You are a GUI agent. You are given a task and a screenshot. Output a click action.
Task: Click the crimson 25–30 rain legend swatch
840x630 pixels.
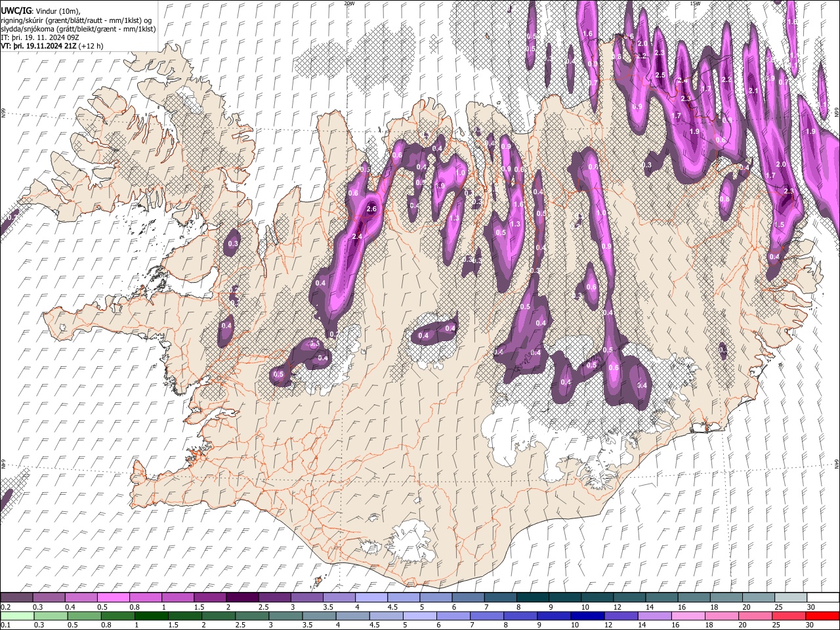[790, 616]
